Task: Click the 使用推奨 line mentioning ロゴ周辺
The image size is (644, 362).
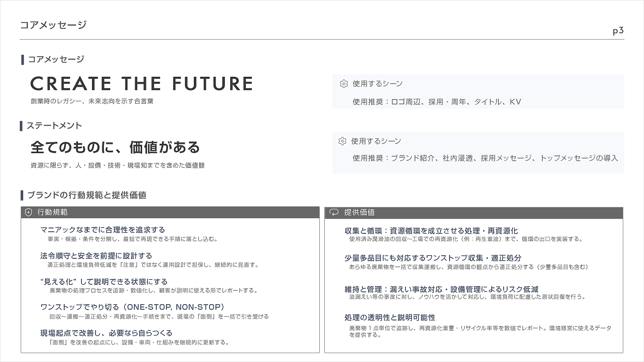Action: [x=437, y=102]
